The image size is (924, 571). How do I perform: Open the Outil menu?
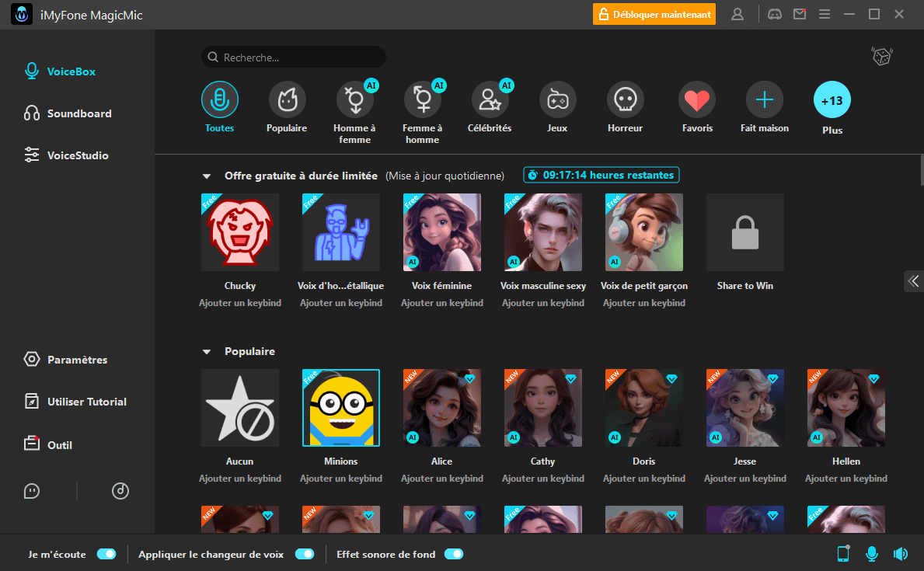(x=47, y=444)
